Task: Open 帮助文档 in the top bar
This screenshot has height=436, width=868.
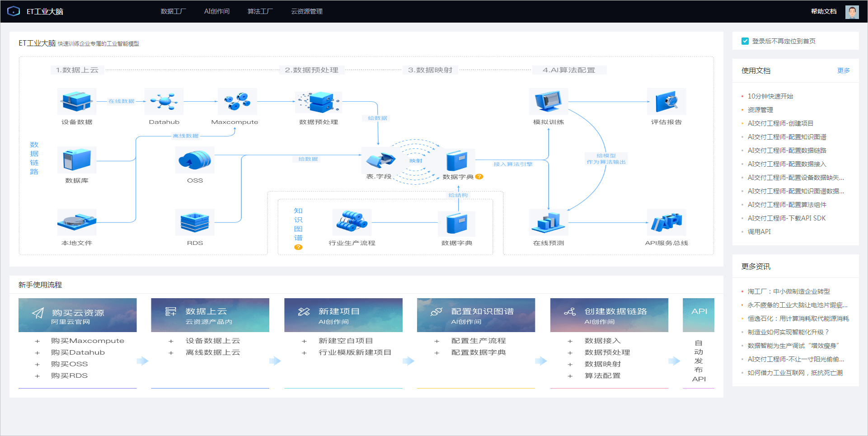Action: [x=824, y=11]
